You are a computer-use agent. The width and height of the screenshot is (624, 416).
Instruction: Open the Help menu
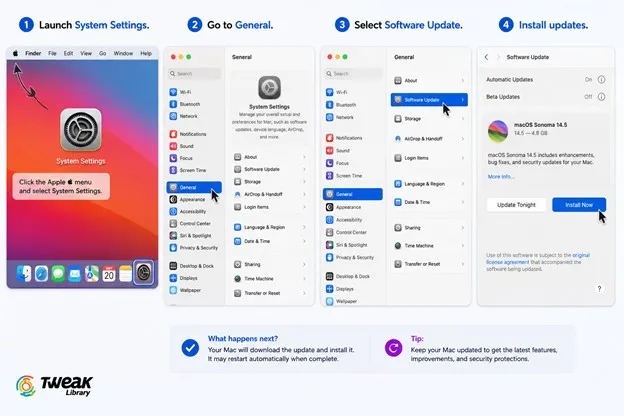[146, 53]
